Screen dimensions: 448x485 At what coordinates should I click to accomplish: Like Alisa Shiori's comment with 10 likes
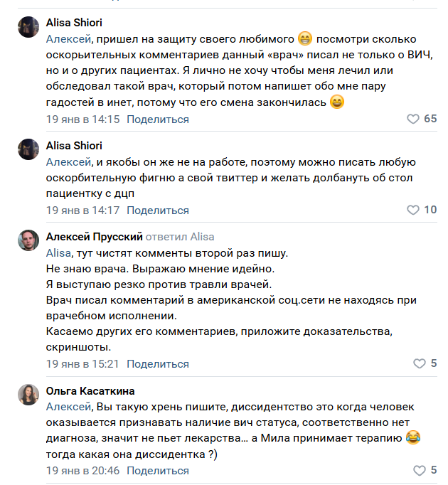pos(413,210)
